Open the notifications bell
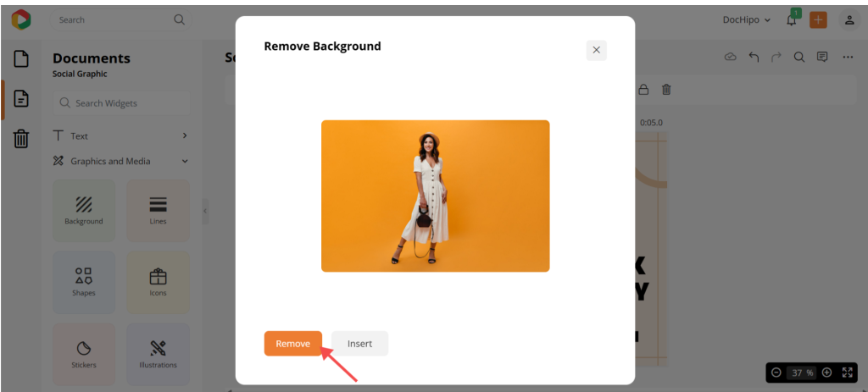 point(793,19)
